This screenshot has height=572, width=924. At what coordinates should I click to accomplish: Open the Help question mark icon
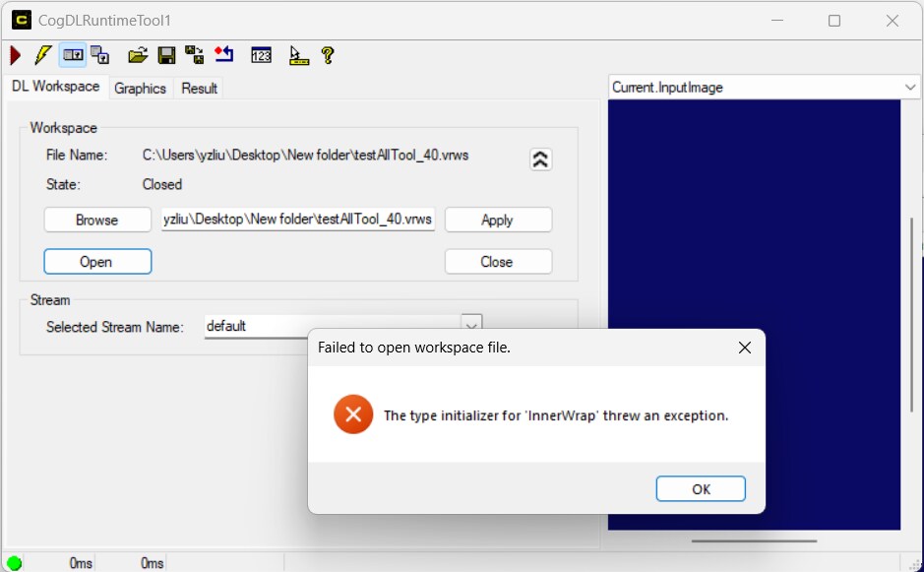327,55
